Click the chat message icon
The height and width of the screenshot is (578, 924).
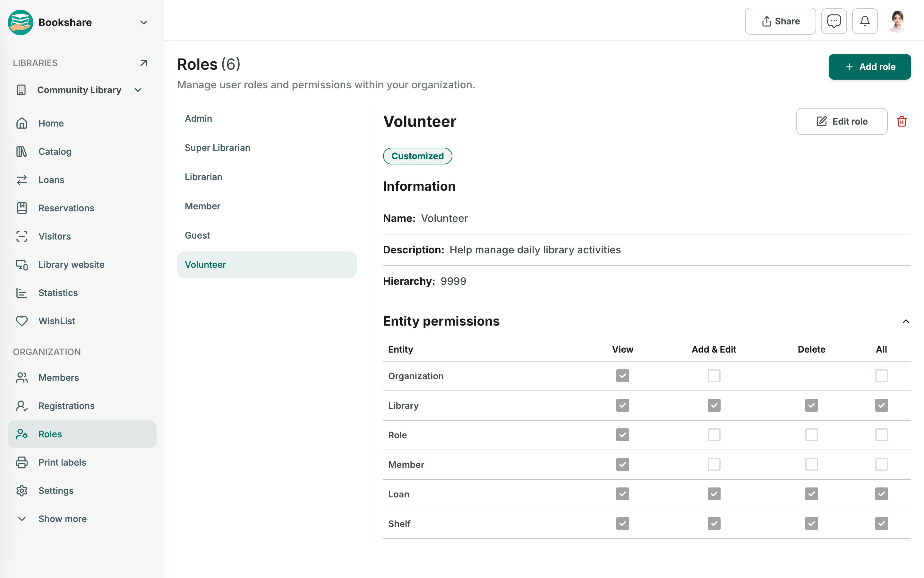coord(834,21)
